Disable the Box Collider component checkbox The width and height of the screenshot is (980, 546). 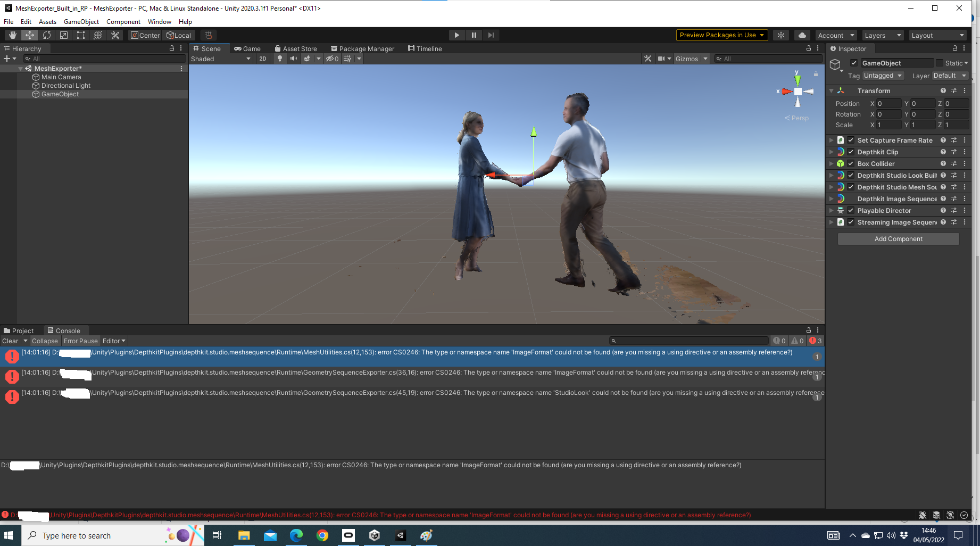(x=851, y=164)
